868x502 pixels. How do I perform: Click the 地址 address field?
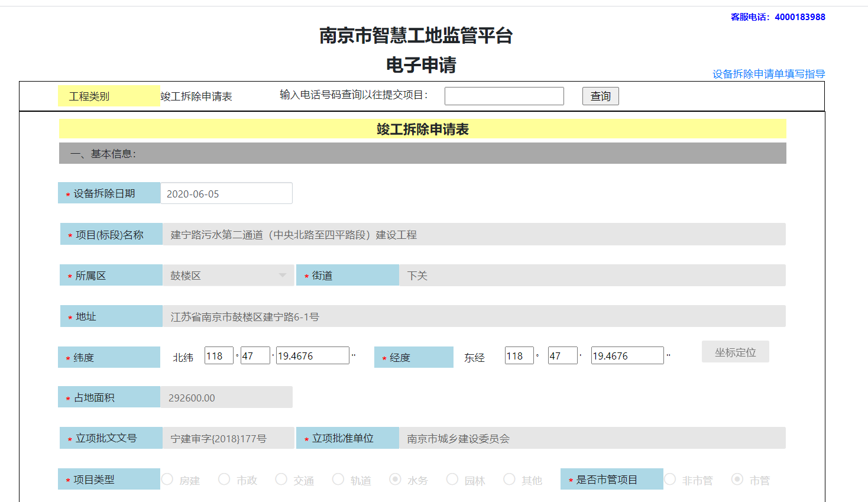[474, 316]
